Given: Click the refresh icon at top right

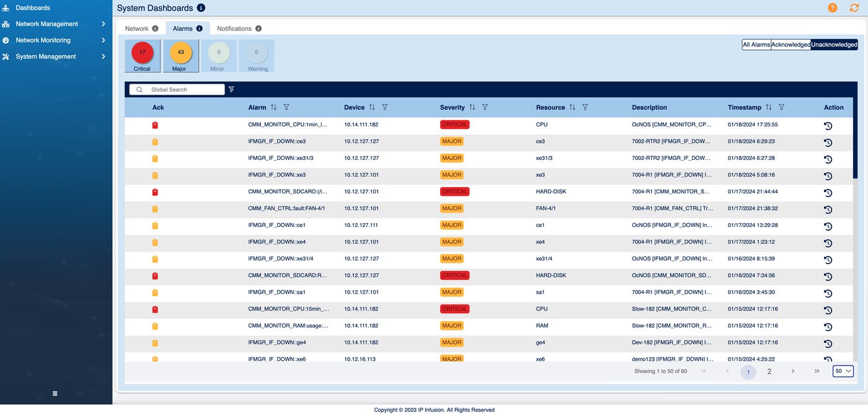Looking at the screenshot, I should [854, 8].
